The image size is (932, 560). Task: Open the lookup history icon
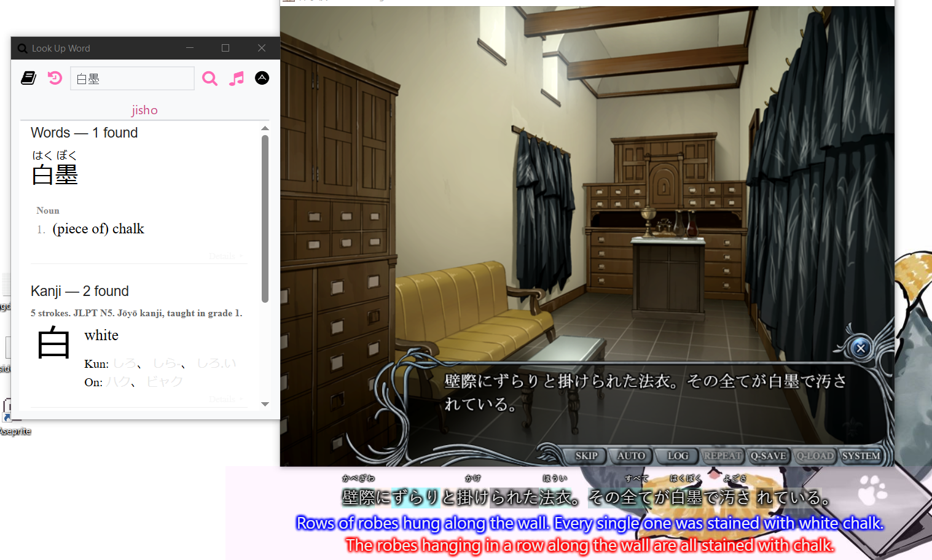[55, 78]
